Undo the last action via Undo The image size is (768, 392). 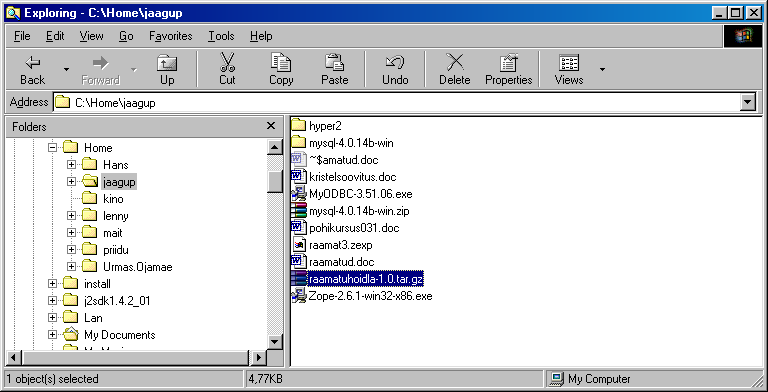click(x=395, y=70)
